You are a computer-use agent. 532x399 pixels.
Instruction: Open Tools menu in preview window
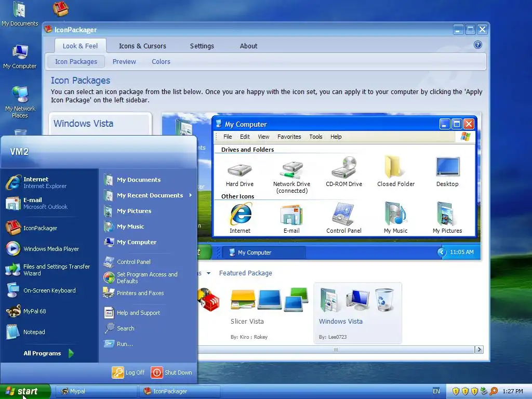point(315,137)
